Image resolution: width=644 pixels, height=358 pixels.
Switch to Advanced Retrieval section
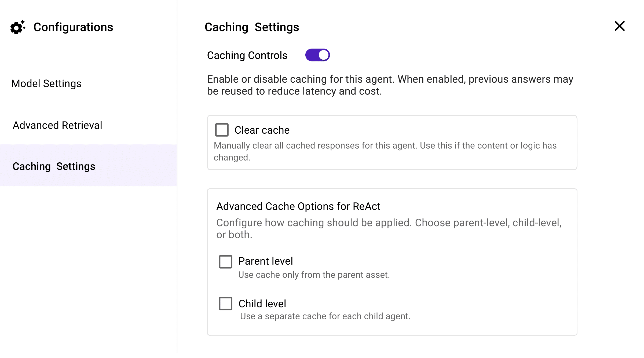click(x=57, y=125)
